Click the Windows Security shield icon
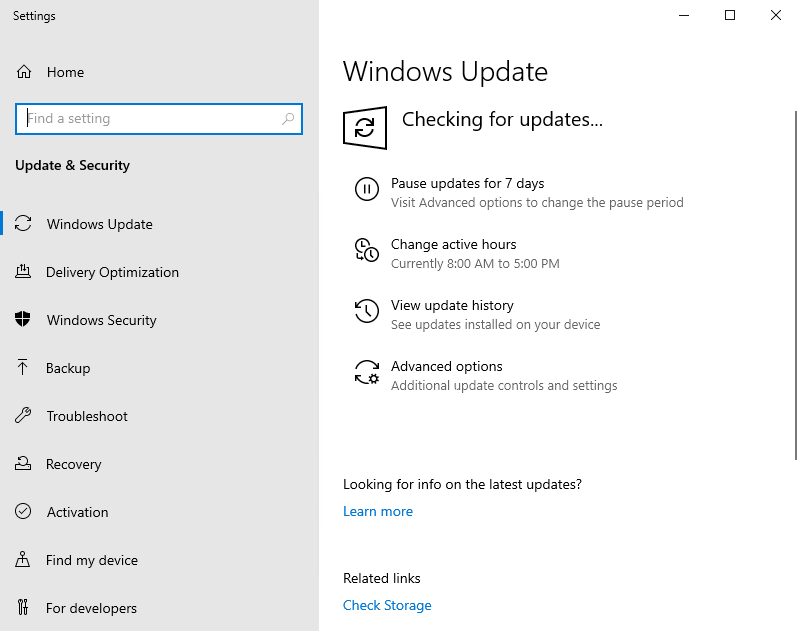 (23, 320)
